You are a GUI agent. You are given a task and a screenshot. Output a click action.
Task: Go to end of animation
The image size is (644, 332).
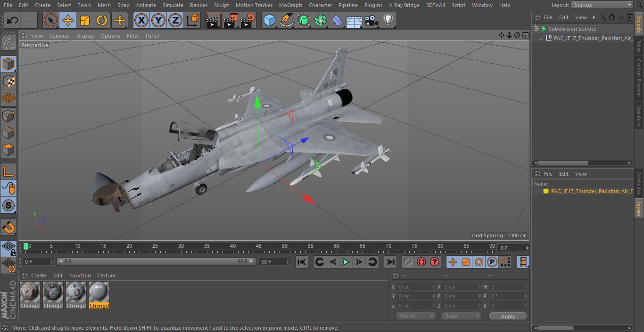[390, 262]
